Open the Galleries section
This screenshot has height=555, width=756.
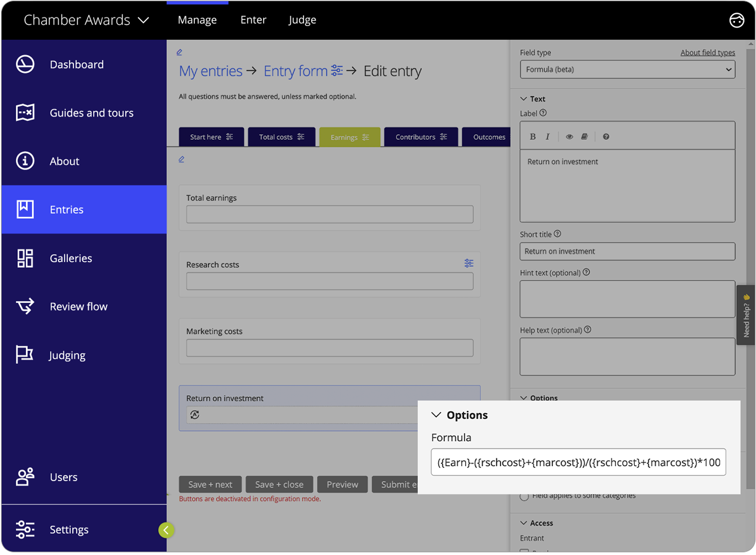(x=70, y=258)
